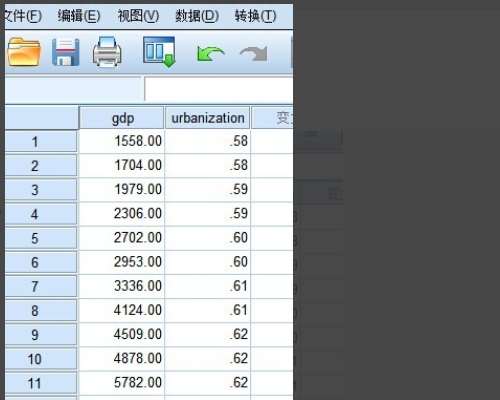Click gdp cell with 2306.00
The width and height of the screenshot is (500, 400).
[122, 214]
